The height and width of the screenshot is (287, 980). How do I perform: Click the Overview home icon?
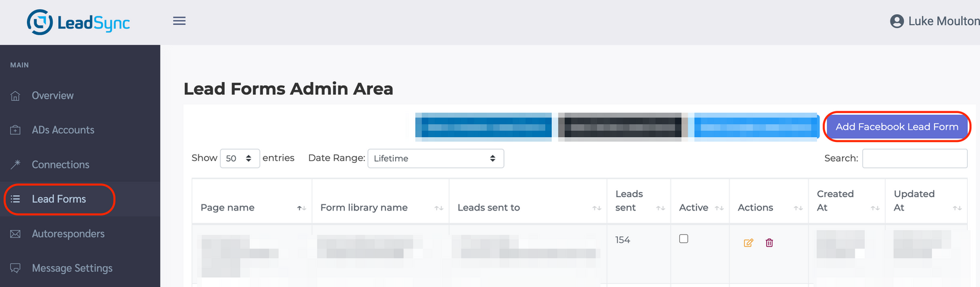point(16,96)
